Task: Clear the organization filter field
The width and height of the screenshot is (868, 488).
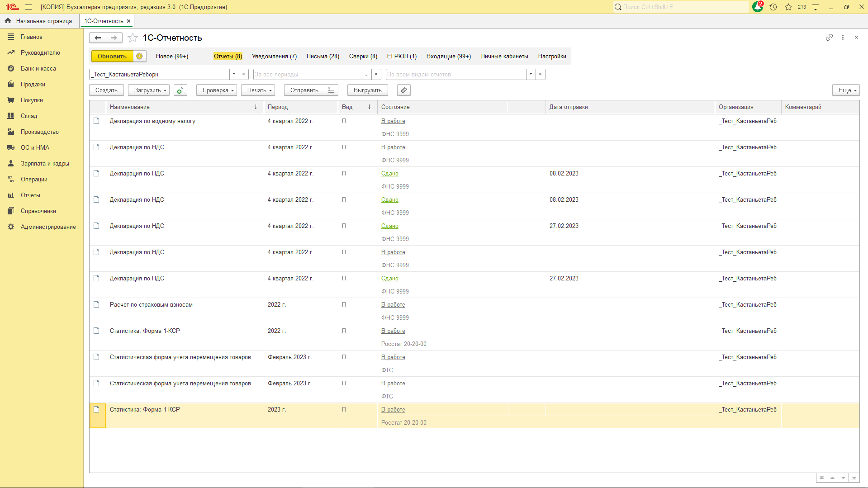Action: coord(243,74)
